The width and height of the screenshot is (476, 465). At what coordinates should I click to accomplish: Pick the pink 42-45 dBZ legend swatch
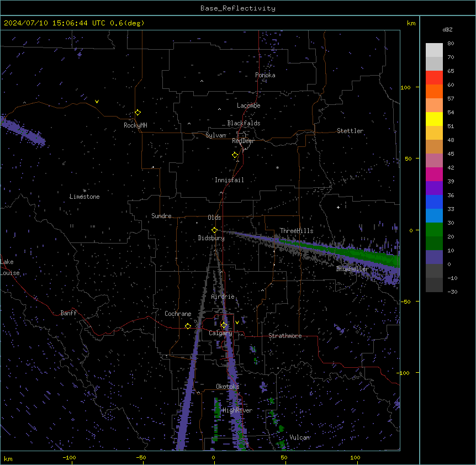pos(434,161)
